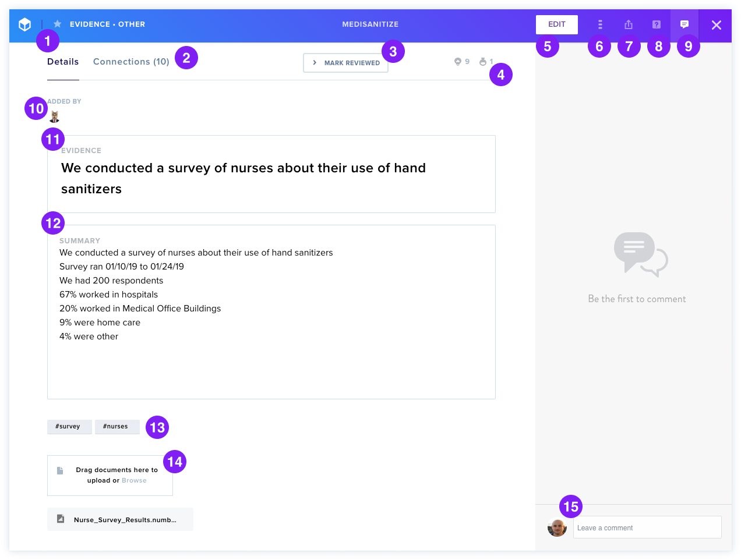
Task: Open the three-dot more options menu
Action: (x=600, y=24)
